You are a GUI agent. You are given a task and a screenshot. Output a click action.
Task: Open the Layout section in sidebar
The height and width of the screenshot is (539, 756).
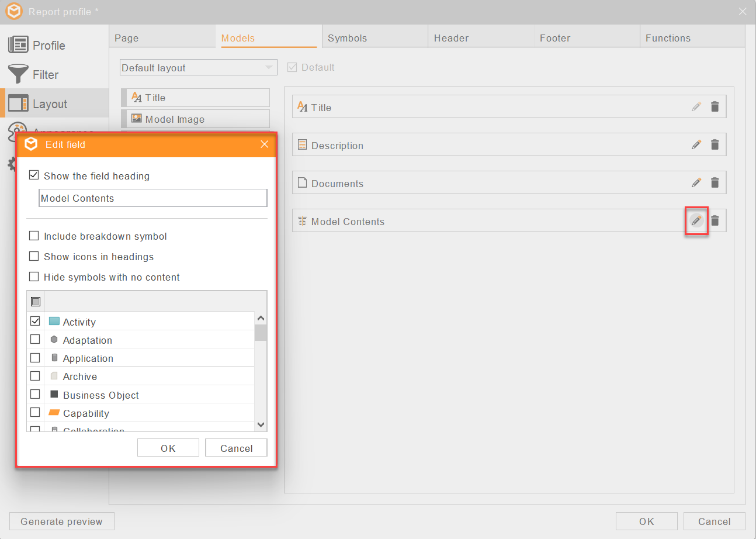click(x=54, y=103)
